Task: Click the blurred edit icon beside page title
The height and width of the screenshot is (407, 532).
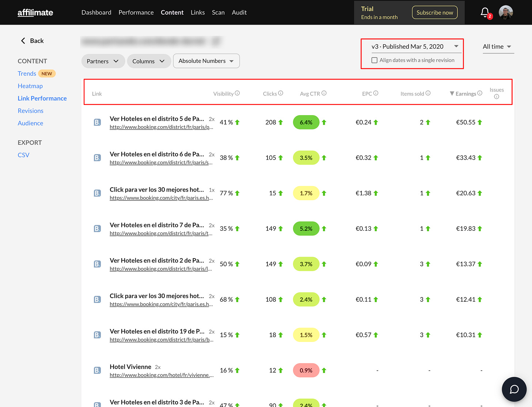Action: pos(216,41)
